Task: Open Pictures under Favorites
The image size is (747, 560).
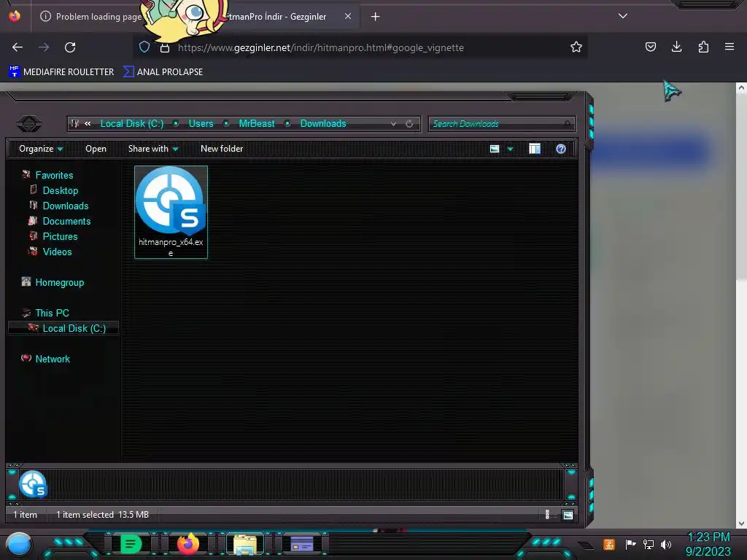Action: [60, 236]
